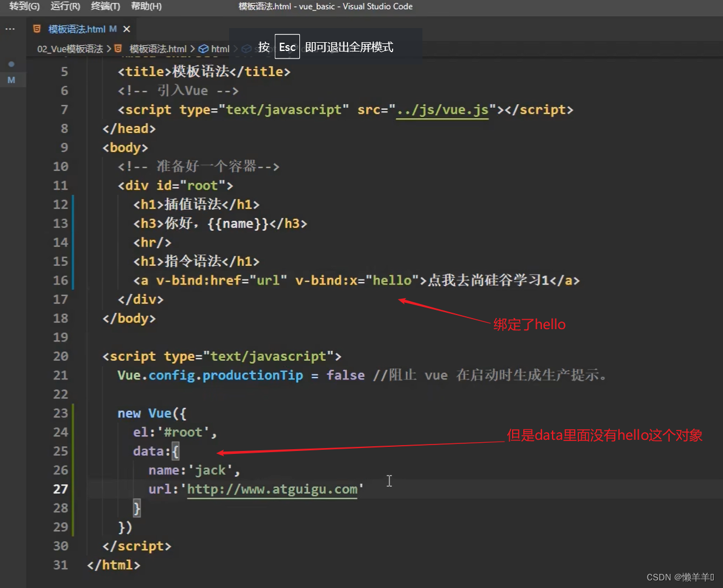Click 'data:{' on line 25
This screenshot has height=588, width=723.
click(x=156, y=451)
